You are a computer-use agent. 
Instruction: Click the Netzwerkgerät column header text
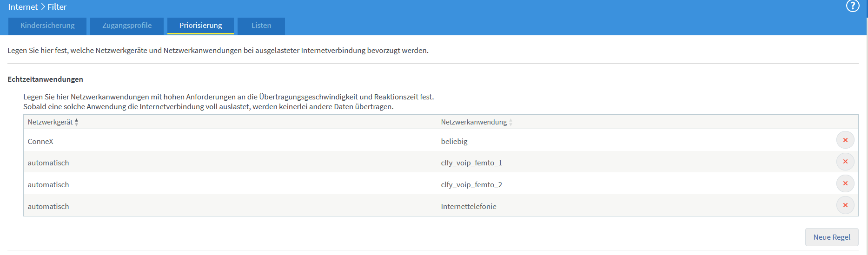point(50,122)
